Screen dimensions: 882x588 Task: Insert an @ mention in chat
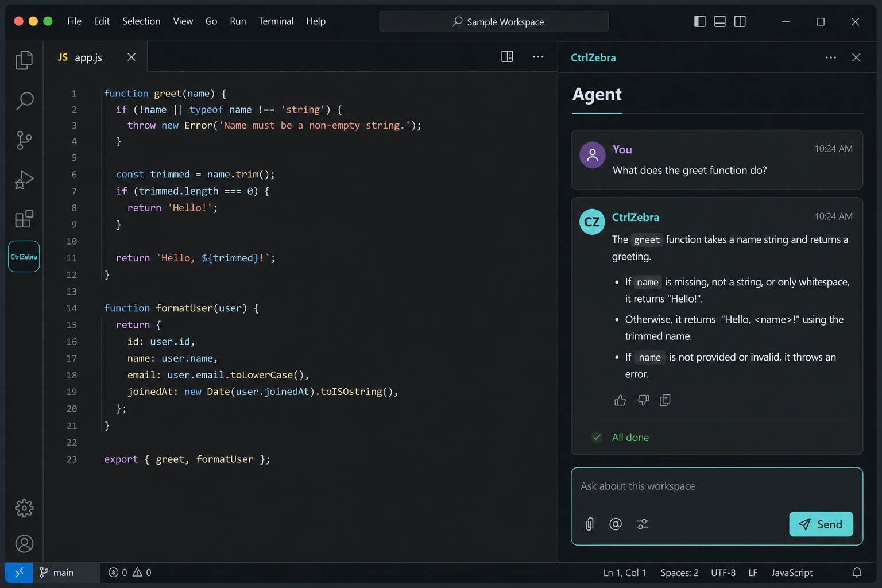pyautogui.click(x=616, y=524)
